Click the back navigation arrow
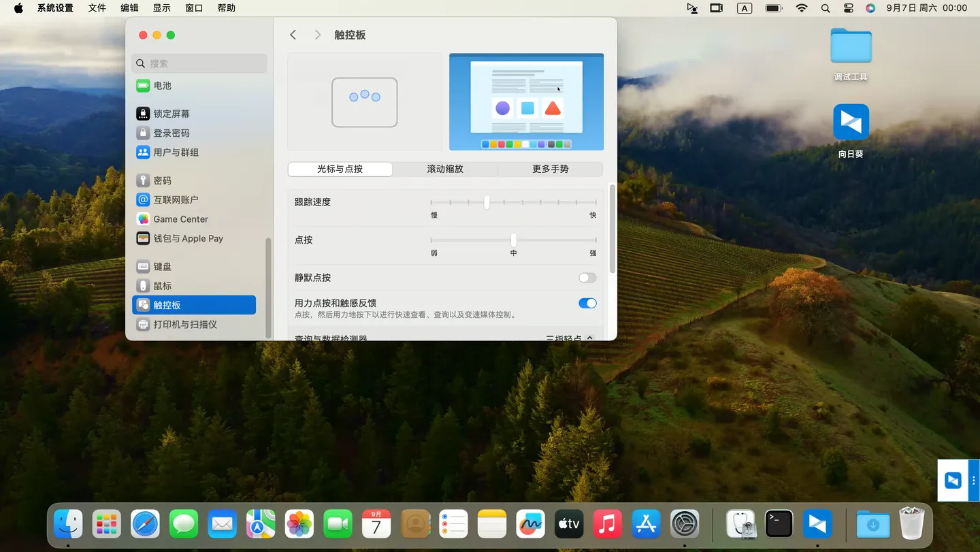 [x=293, y=35]
